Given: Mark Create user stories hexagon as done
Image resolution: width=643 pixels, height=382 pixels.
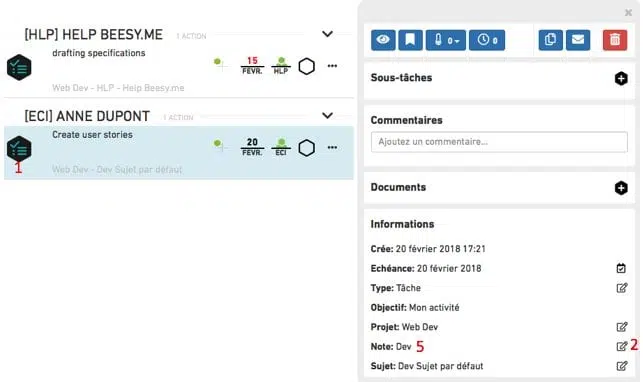Looking at the screenshot, I should (306, 148).
